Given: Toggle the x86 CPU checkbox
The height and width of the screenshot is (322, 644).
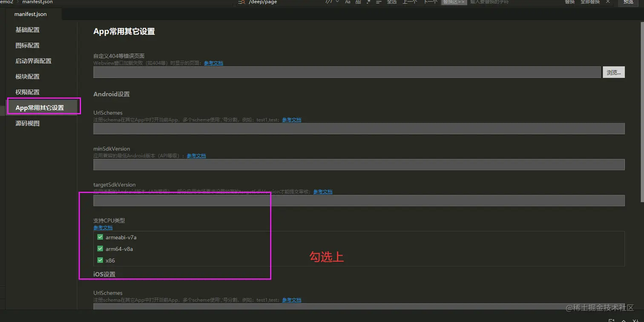Looking at the screenshot, I should pos(100,260).
